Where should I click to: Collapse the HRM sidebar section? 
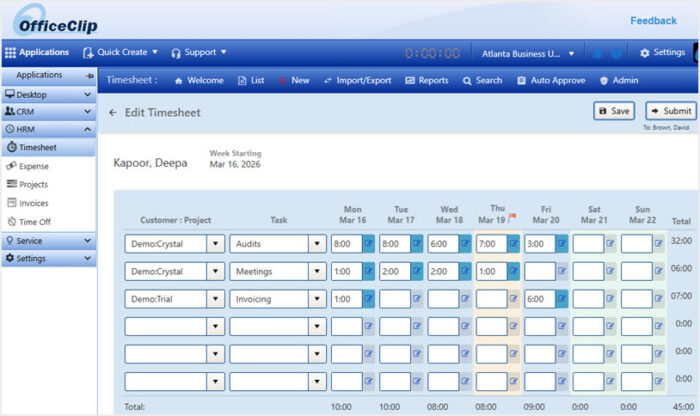click(x=48, y=129)
